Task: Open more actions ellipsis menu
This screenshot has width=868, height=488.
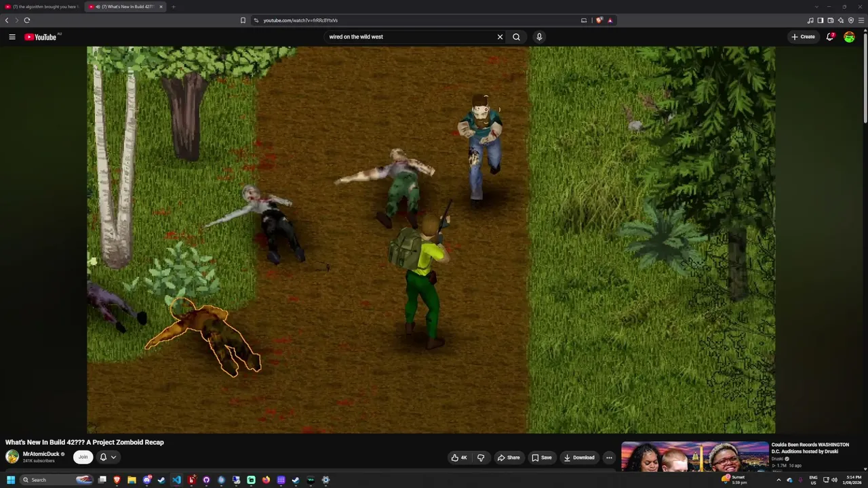Action: [x=609, y=457]
